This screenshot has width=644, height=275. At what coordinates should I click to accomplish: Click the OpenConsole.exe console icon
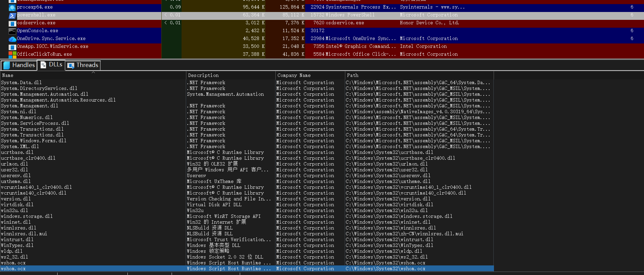tap(12, 31)
